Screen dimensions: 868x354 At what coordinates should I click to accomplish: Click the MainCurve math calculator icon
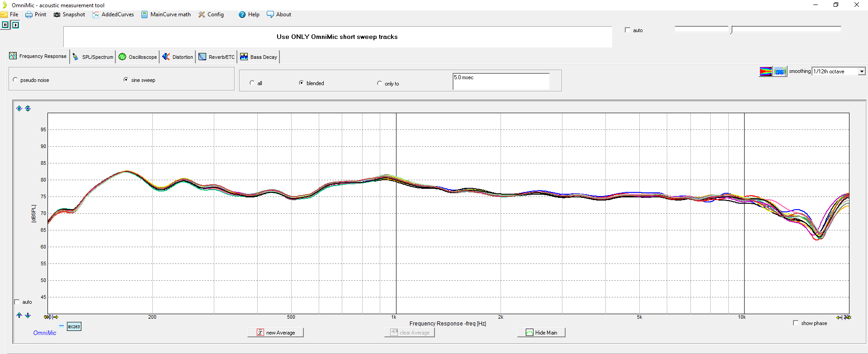[x=145, y=14]
